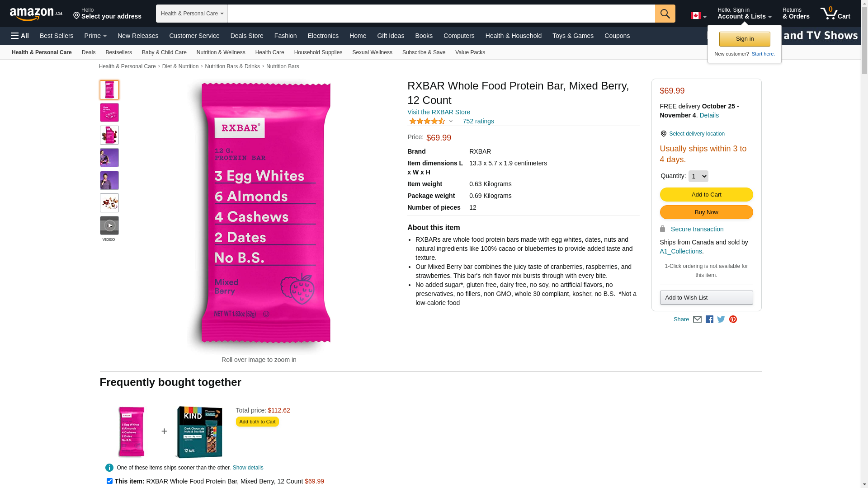868x488 pixels.
Task: Click the search magnifier button
Action: (x=665, y=14)
